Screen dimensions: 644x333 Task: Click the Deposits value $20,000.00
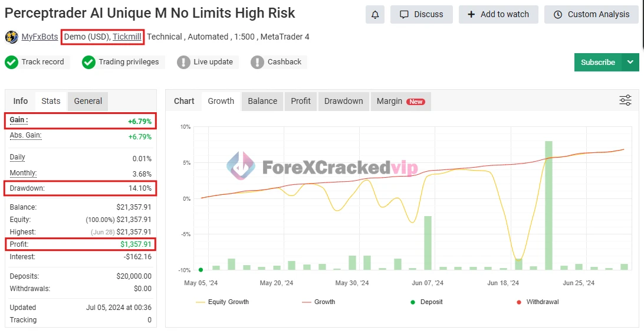[134, 276]
